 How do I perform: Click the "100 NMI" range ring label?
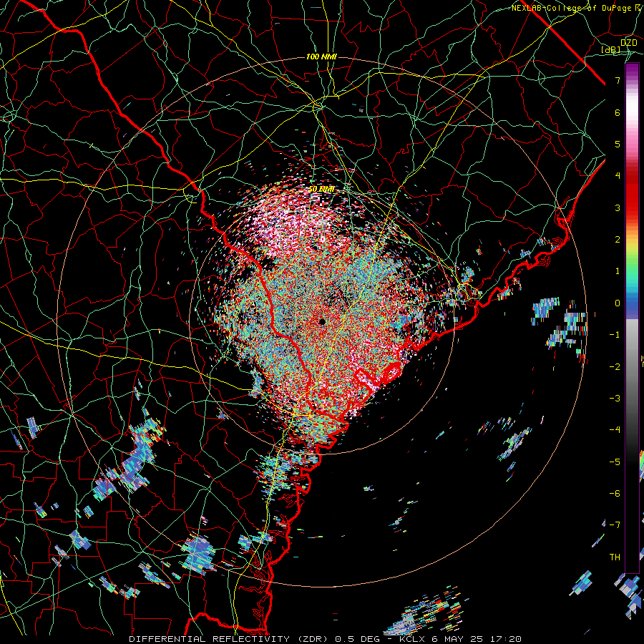pyautogui.click(x=321, y=57)
